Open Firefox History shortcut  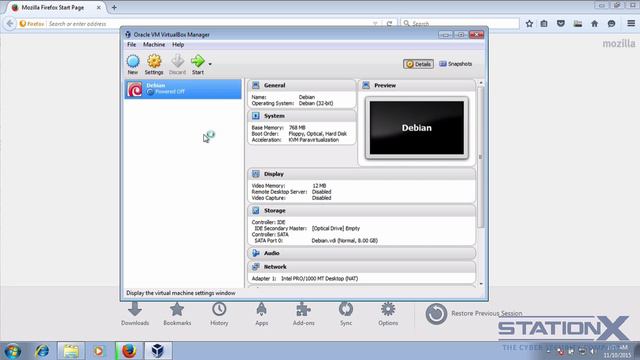219,314
